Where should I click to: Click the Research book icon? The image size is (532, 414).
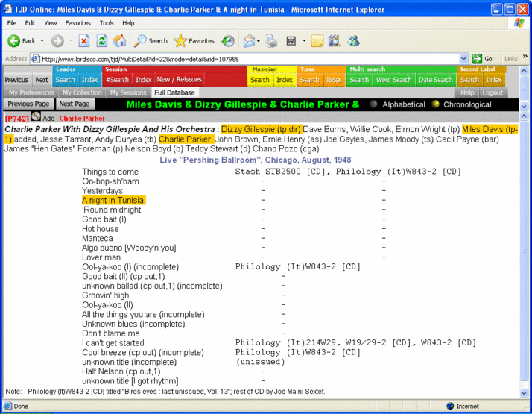pos(335,41)
